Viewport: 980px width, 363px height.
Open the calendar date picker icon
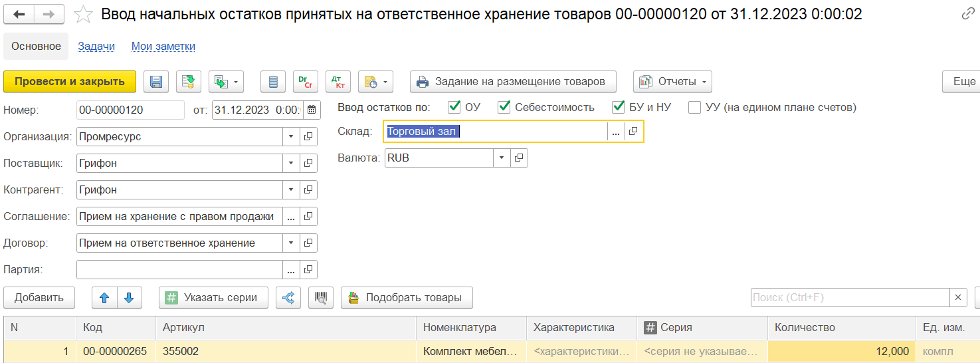[x=312, y=110]
